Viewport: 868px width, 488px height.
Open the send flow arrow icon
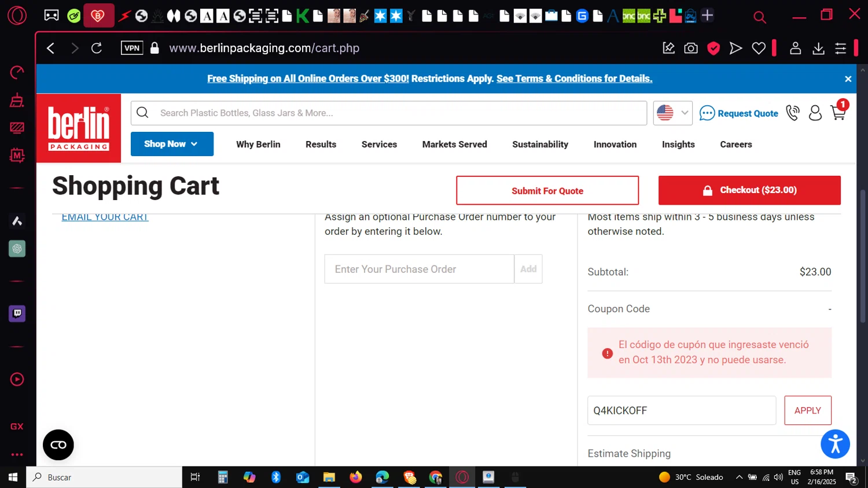(735, 48)
